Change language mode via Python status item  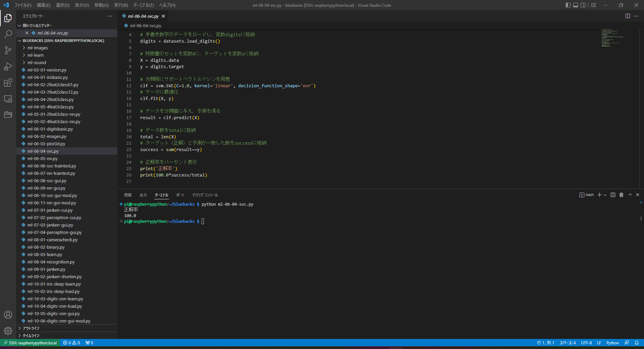click(x=612, y=343)
